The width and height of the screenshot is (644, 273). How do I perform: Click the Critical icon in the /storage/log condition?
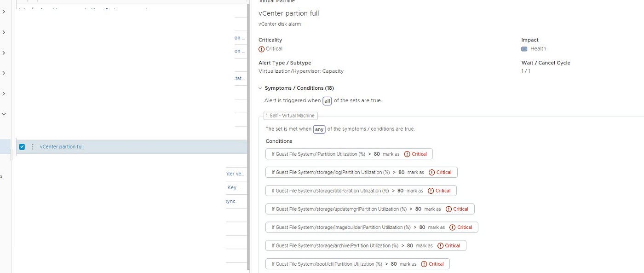[x=431, y=173]
